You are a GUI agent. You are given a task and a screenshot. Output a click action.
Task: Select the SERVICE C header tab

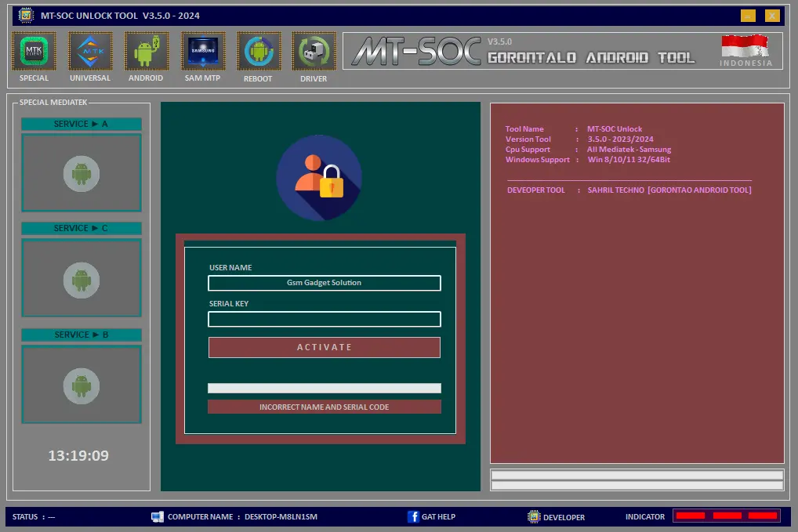pos(82,228)
